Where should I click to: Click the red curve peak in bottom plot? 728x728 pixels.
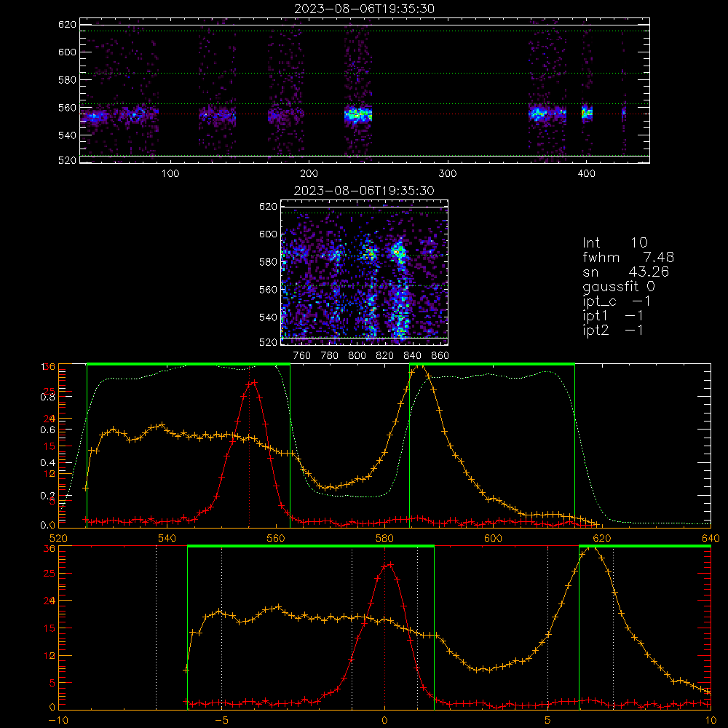point(390,565)
